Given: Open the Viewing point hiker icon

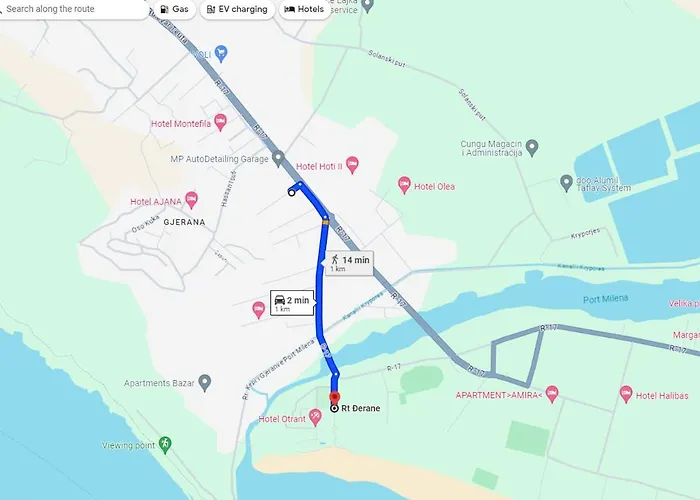Looking at the screenshot, I should point(165,445).
